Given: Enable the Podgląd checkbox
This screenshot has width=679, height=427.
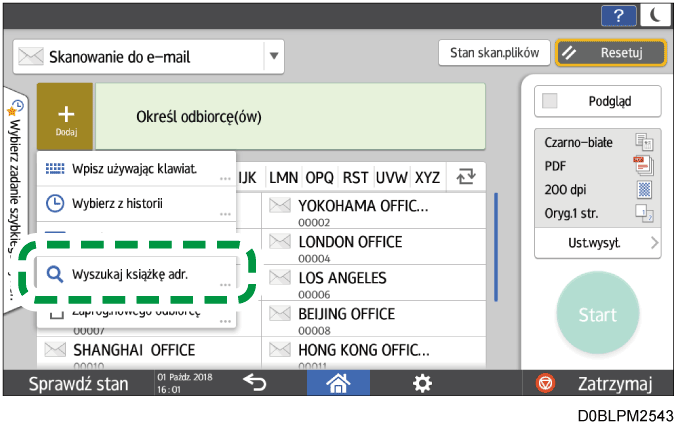Looking at the screenshot, I should point(550,101).
